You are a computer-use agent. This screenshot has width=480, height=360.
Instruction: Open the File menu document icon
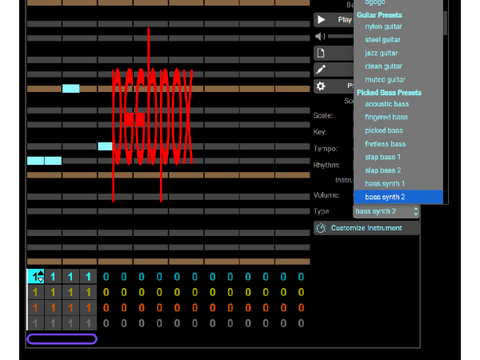click(x=321, y=53)
